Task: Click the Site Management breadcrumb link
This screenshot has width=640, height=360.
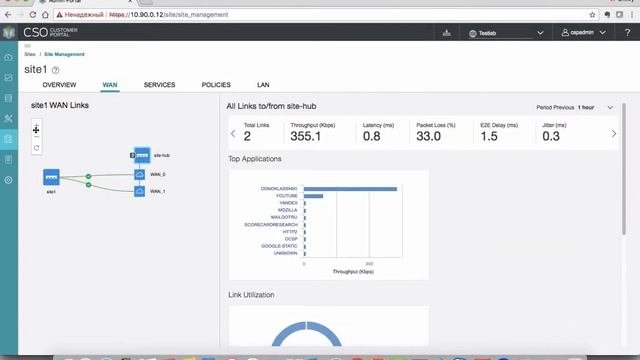Action: click(64, 54)
